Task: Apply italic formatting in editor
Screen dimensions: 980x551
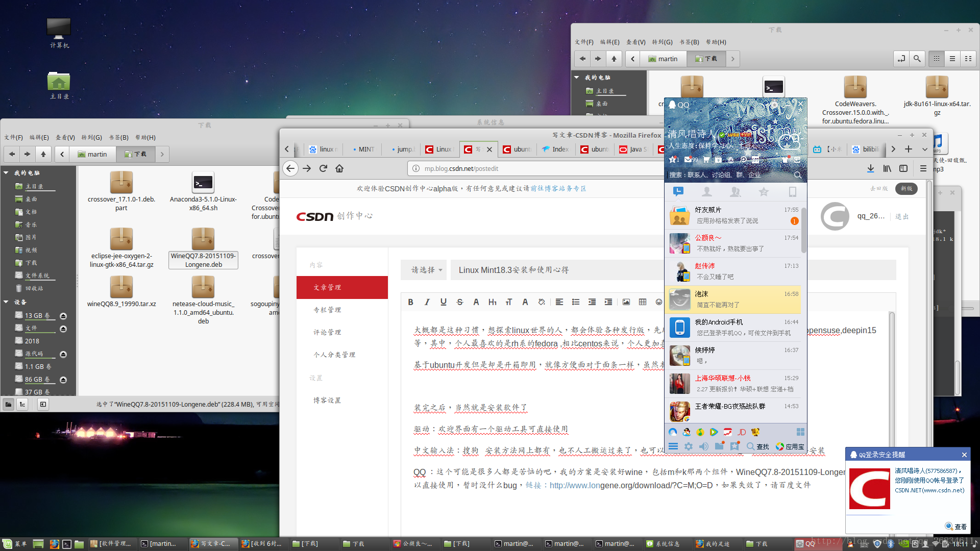Action: 427,302
